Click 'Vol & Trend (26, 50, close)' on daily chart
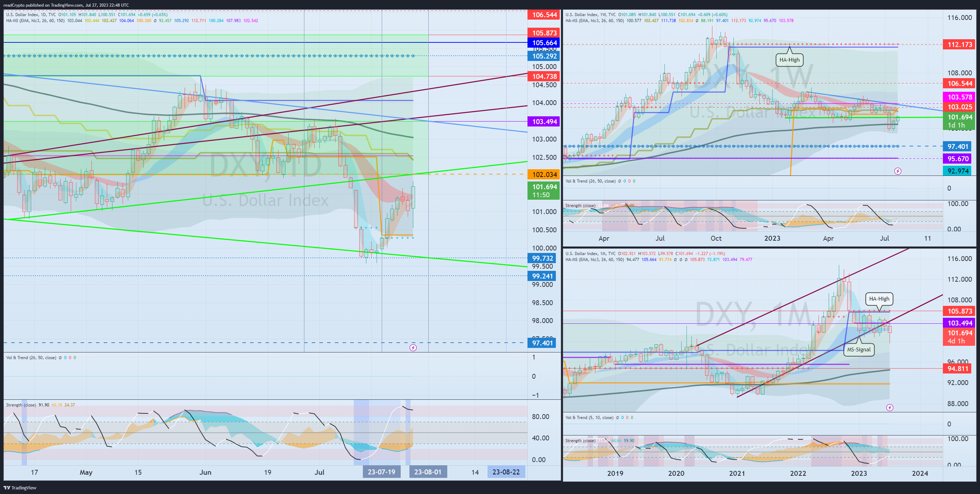The width and height of the screenshot is (980, 494). point(31,358)
